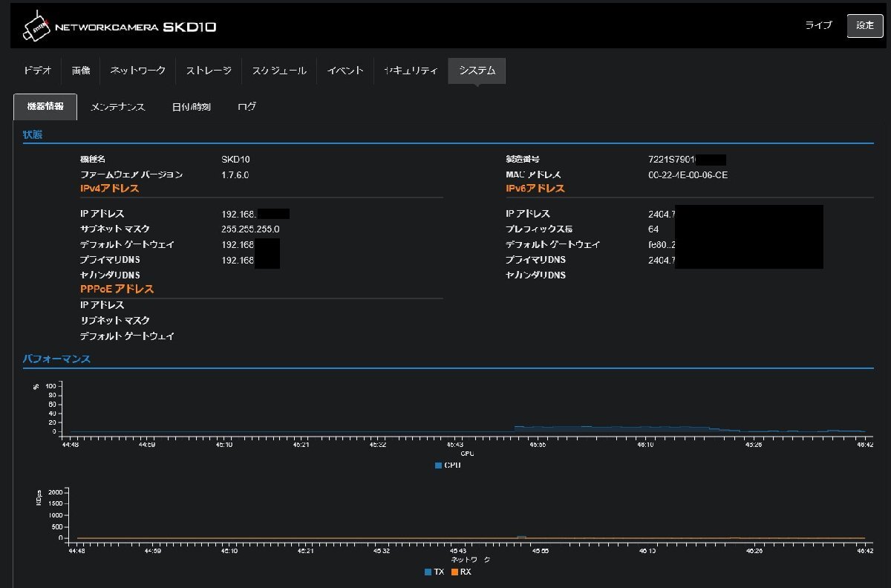
Task: Click the IPv6アドレス orange heading
Action: coord(535,189)
